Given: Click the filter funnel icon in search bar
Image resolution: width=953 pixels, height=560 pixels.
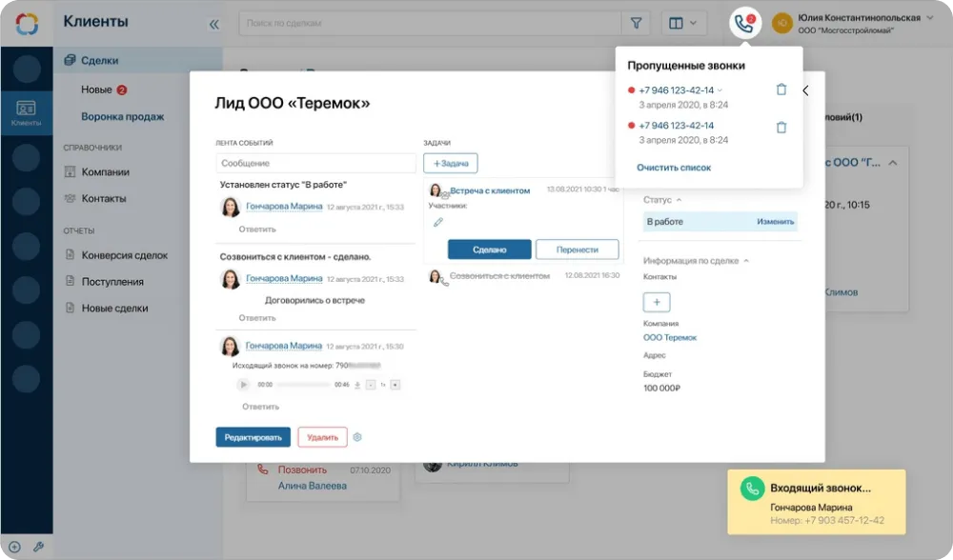Looking at the screenshot, I should point(636,23).
